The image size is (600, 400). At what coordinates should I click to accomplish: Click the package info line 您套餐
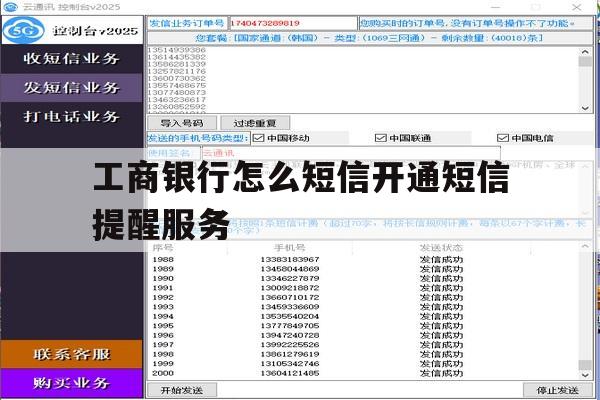click(369, 38)
